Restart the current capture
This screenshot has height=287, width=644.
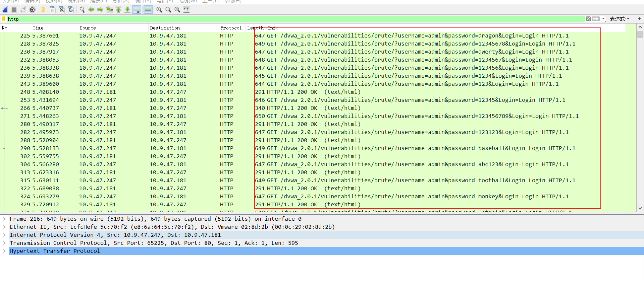pos(23,10)
